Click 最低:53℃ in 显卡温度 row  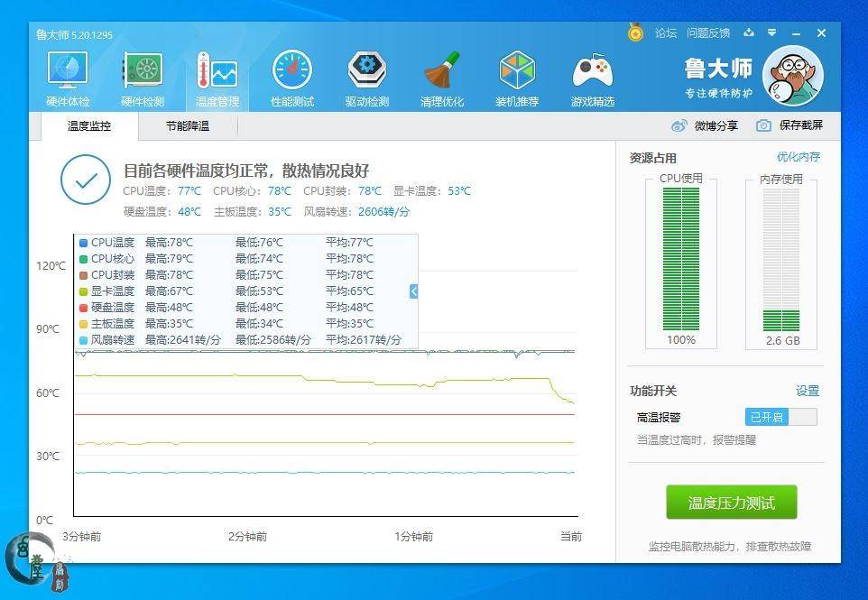(x=259, y=291)
